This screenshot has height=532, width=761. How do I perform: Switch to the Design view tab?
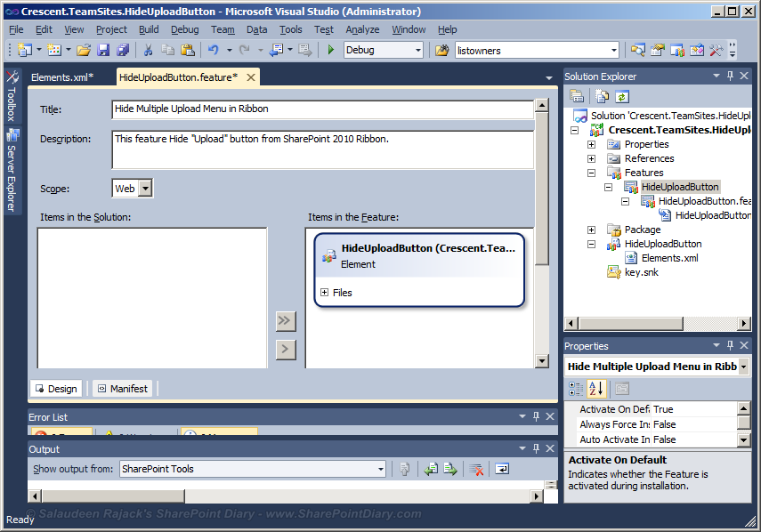click(x=56, y=389)
